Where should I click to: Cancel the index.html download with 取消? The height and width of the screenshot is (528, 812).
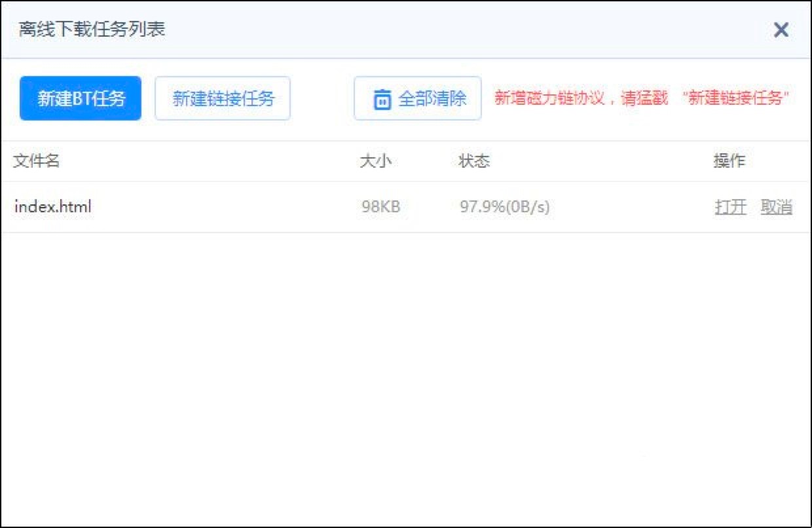[777, 207]
